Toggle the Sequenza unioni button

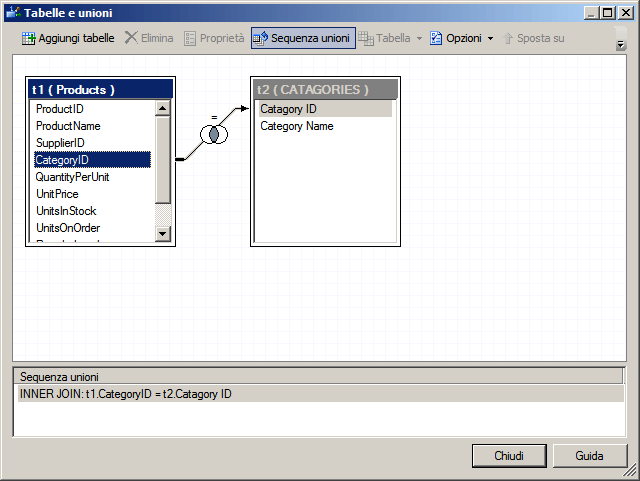point(303,38)
